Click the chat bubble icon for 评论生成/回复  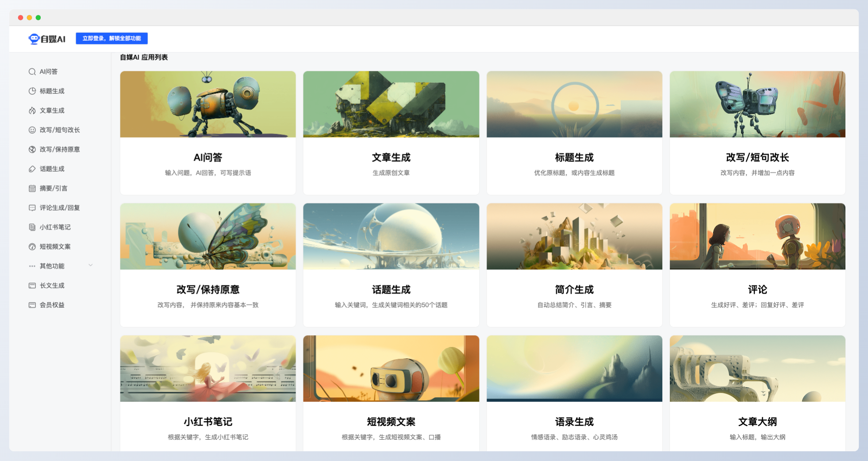31,207
